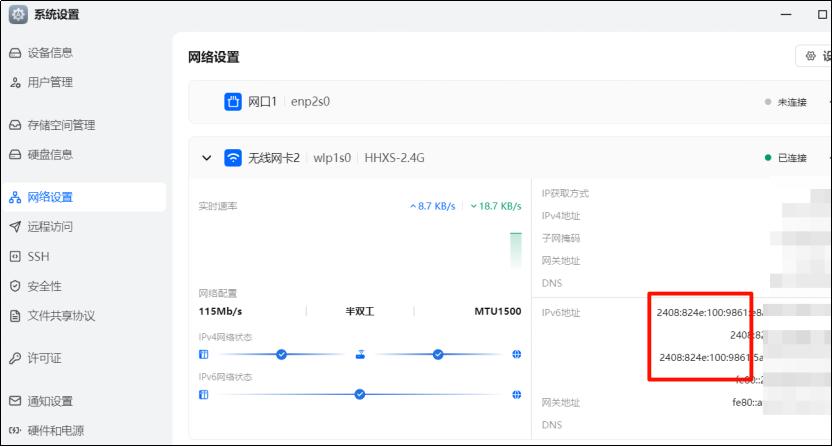This screenshot has width=833, height=447.
Task: Open 文件共享协议 settings
Action: pyautogui.click(x=61, y=316)
